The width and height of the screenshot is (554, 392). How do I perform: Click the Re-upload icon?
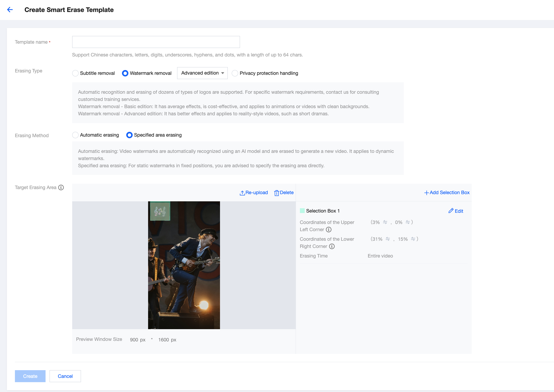pos(242,193)
